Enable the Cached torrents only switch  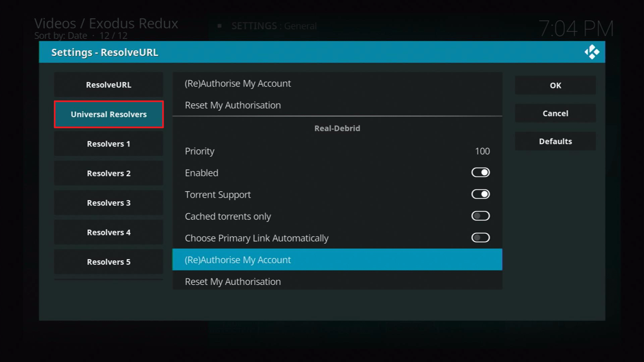coord(480,216)
